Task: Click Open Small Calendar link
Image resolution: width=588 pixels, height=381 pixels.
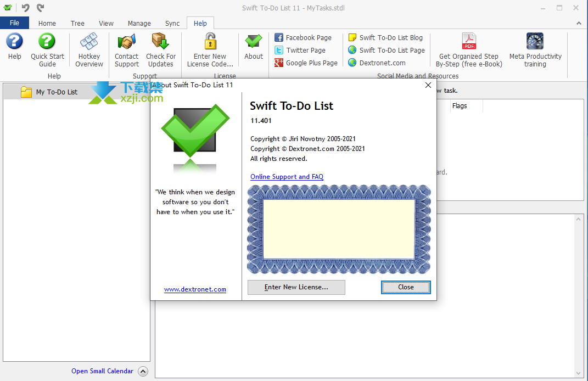Action: (x=102, y=371)
